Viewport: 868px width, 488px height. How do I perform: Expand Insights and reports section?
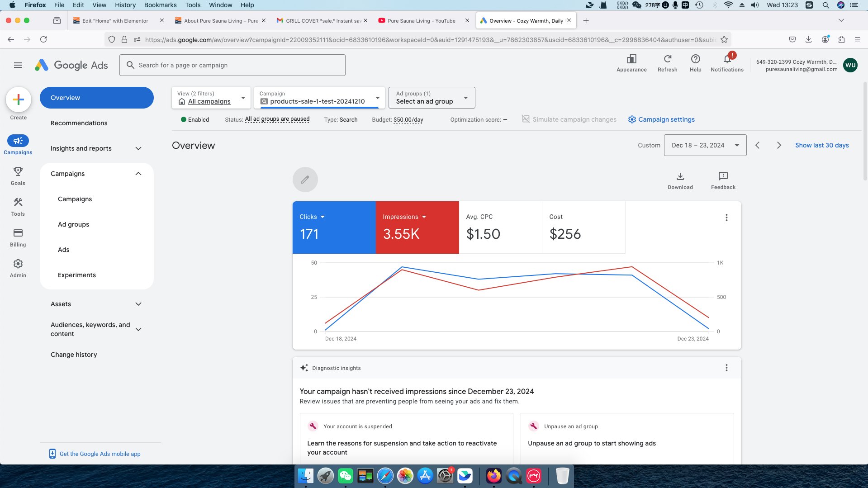tap(138, 148)
